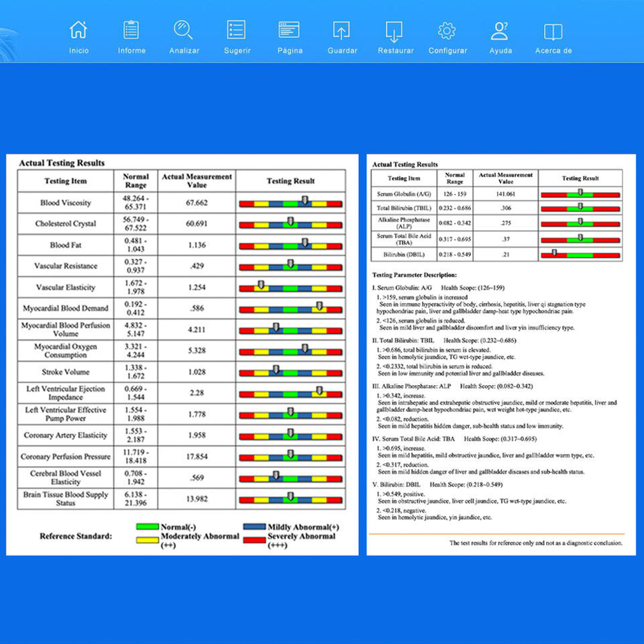Viewport: 644px width, 644px height.
Task: Click the Guardar upload icon
Action: pos(341,31)
